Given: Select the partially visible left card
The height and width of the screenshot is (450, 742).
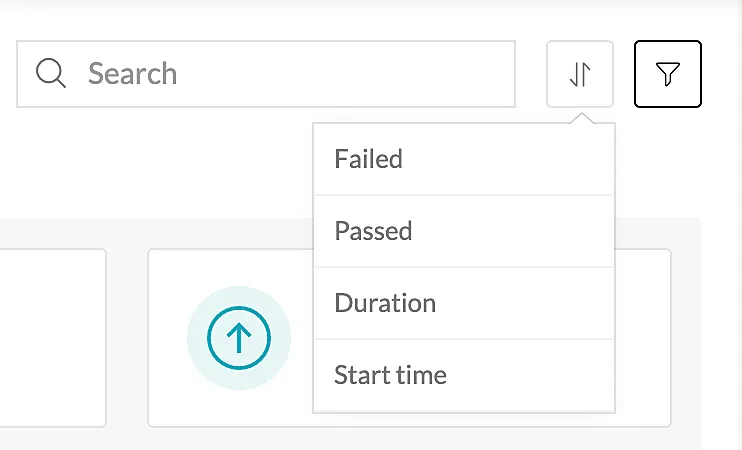Looking at the screenshot, I should coord(53,338).
